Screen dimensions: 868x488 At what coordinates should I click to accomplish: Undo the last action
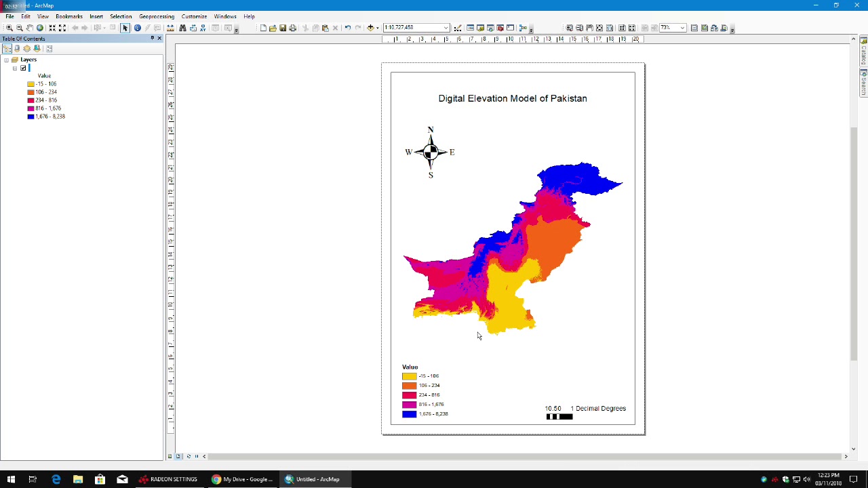pos(347,28)
